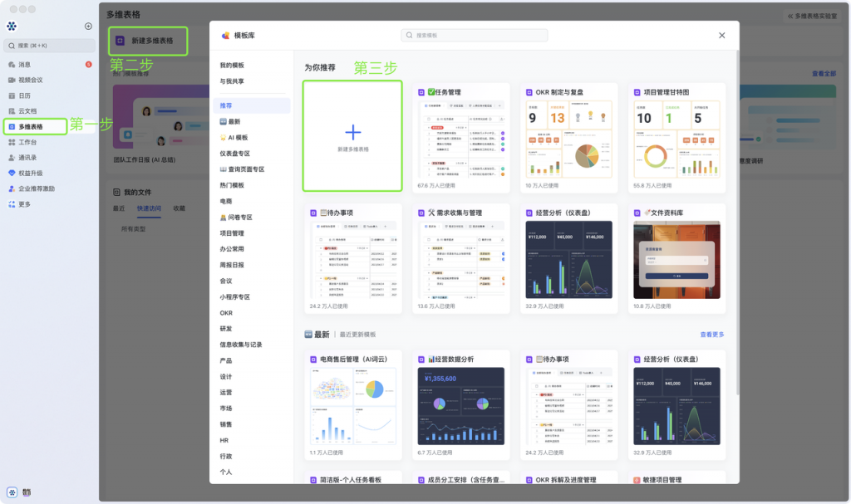
Task: Open the OKR 制定与复盘 template thumbnail
Action: pyautogui.click(x=569, y=139)
